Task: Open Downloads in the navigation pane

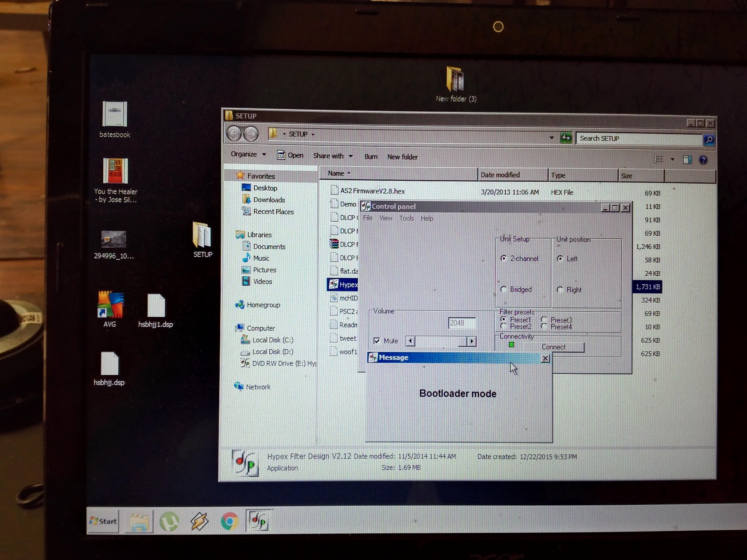Action: click(x=263, y=200)
